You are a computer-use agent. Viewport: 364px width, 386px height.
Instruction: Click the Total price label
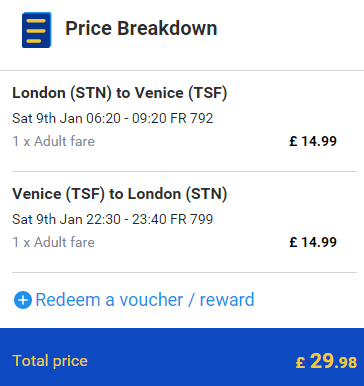50,361
